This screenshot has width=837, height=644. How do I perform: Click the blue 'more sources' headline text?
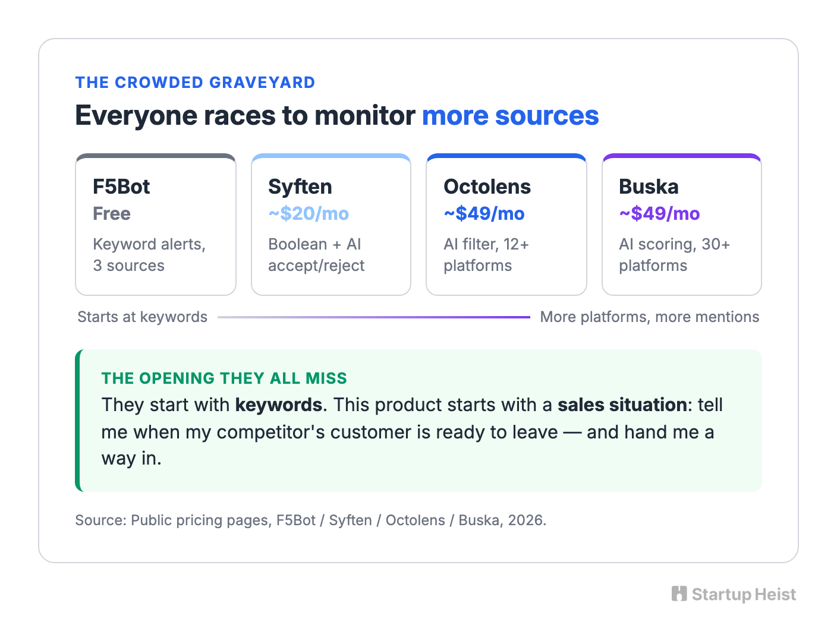tap(511, 115)
